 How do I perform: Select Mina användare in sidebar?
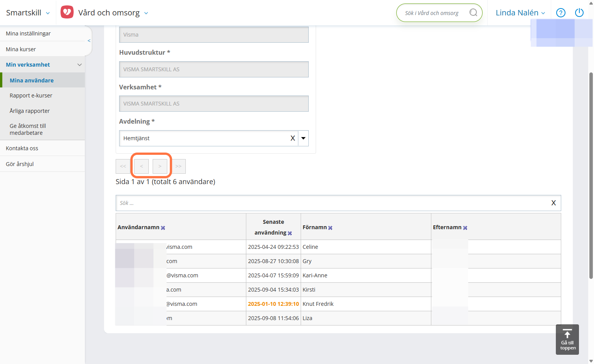click(42, 80)
